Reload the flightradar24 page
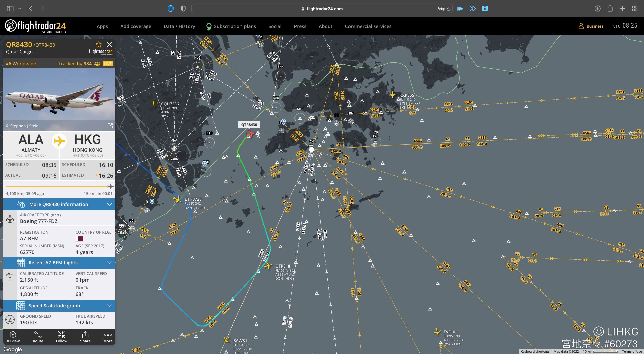644x354 pixels. click(x=449, y=9)
